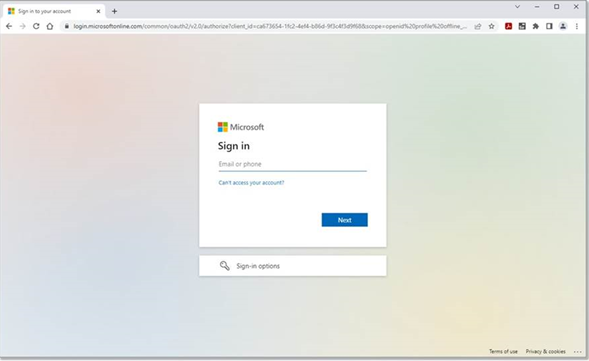Close the 'Sign in to your account' tab
The image size is (589, 361).
[x=98, y=11]
